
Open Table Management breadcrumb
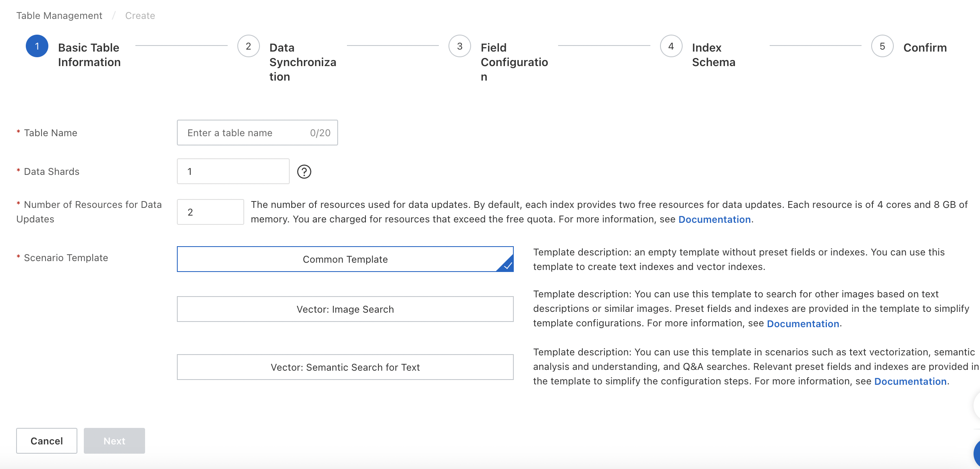tap(59, 16)
